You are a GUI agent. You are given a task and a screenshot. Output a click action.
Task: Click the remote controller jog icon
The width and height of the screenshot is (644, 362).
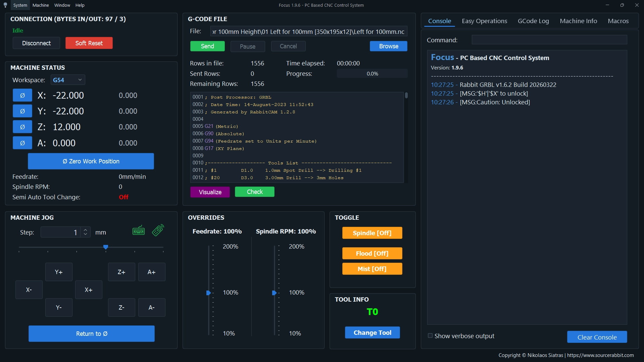click(x=158, y=230)
